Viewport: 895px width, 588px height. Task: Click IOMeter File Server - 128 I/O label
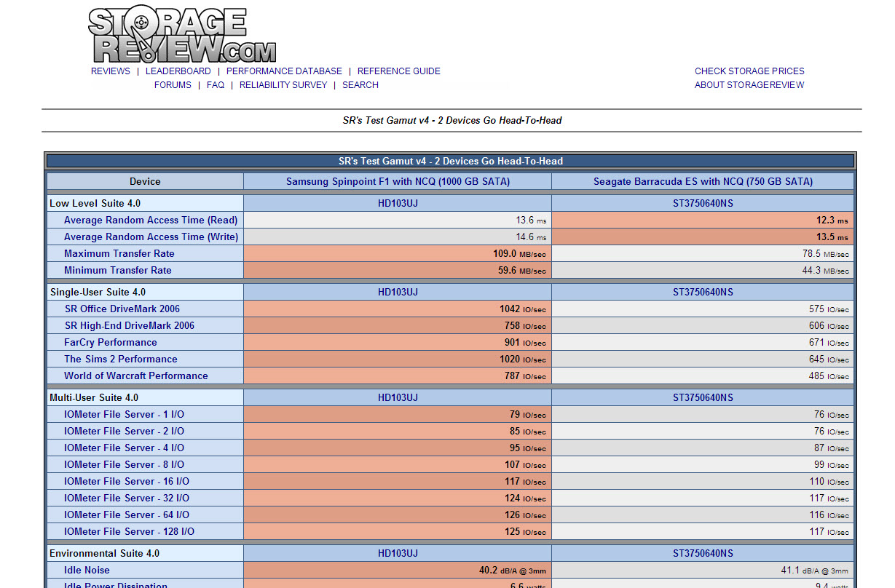[130, 531]
